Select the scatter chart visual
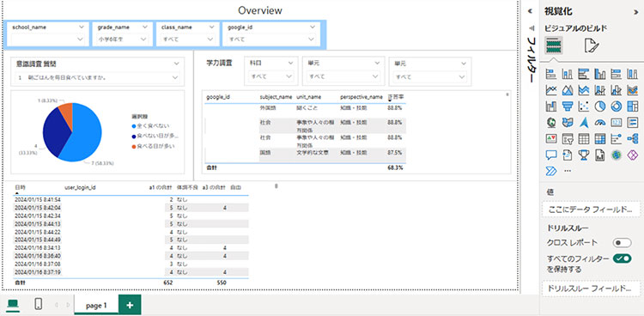 [584, 106]
